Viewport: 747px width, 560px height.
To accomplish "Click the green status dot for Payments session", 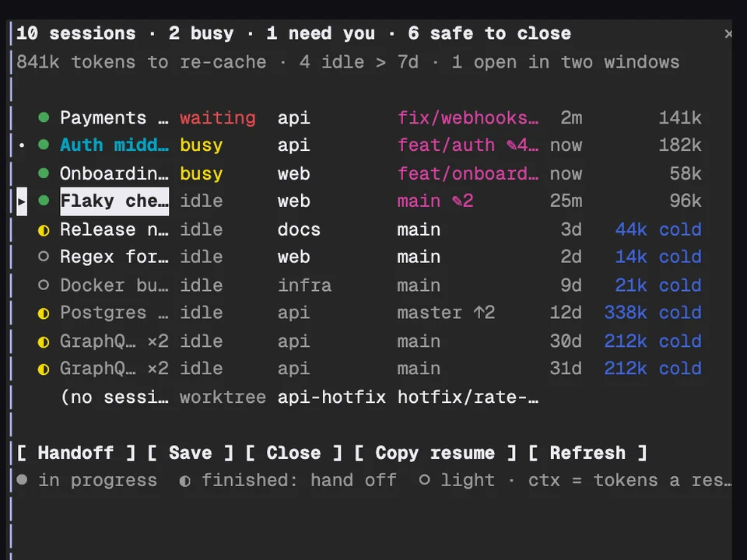I will (x=44, y=117).
